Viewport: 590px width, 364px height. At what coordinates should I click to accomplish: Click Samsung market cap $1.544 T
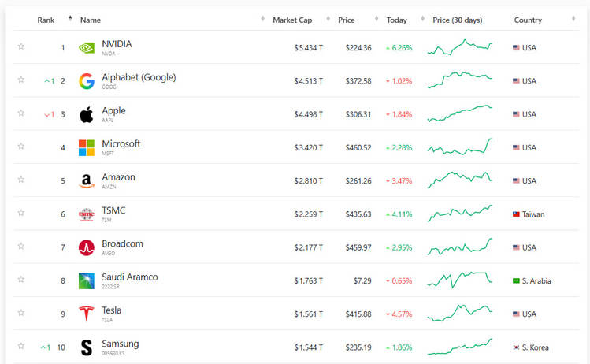point(309,347)
